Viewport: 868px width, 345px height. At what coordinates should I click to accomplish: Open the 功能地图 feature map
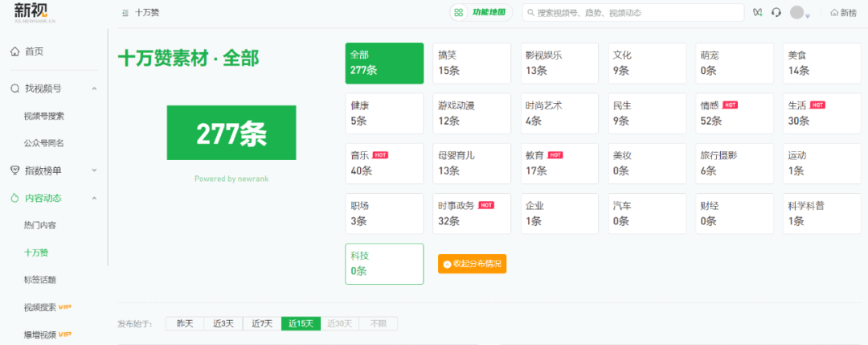pyautogui.click(x=481, y=12)
